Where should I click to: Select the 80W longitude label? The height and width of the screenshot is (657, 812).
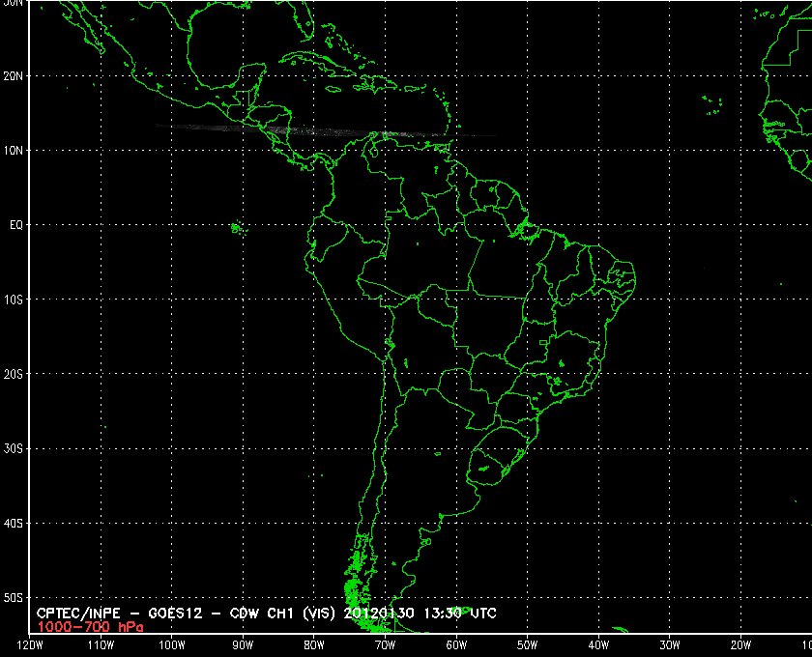(314, 645)
